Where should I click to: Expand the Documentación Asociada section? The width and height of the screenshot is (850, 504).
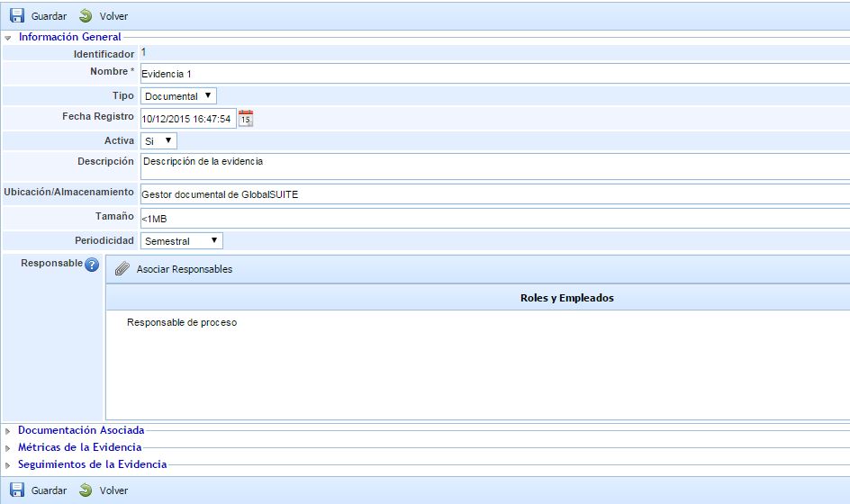[80, 430]
